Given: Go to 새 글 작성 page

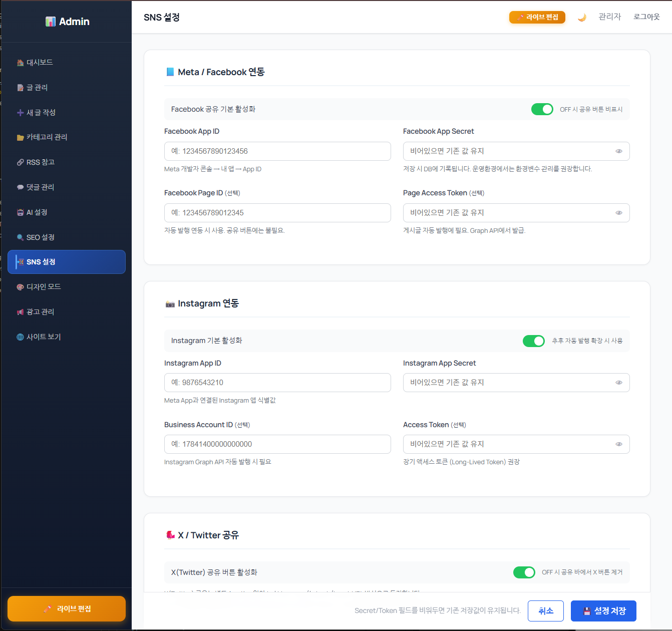Looking at the screenshot, I should 41,113.
